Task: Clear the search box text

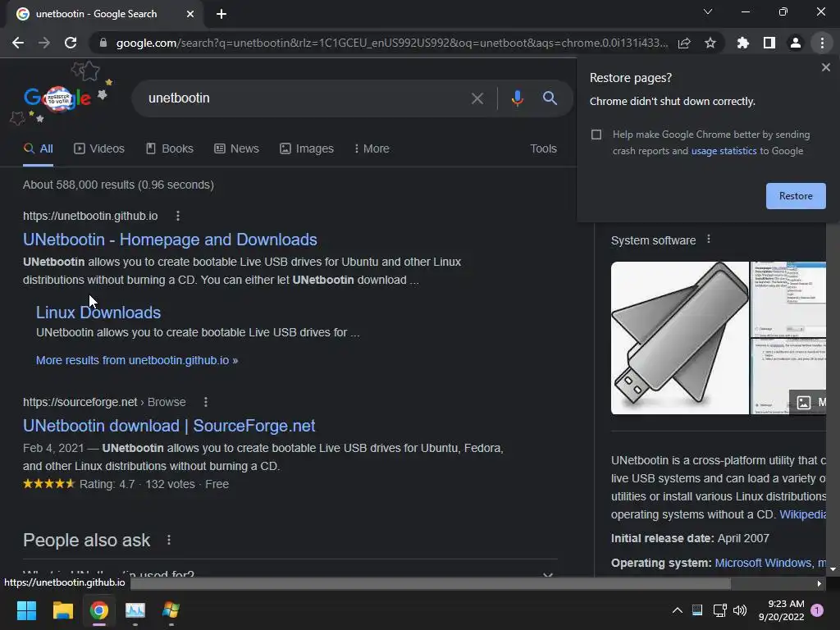Action: (x=477, y=98)
